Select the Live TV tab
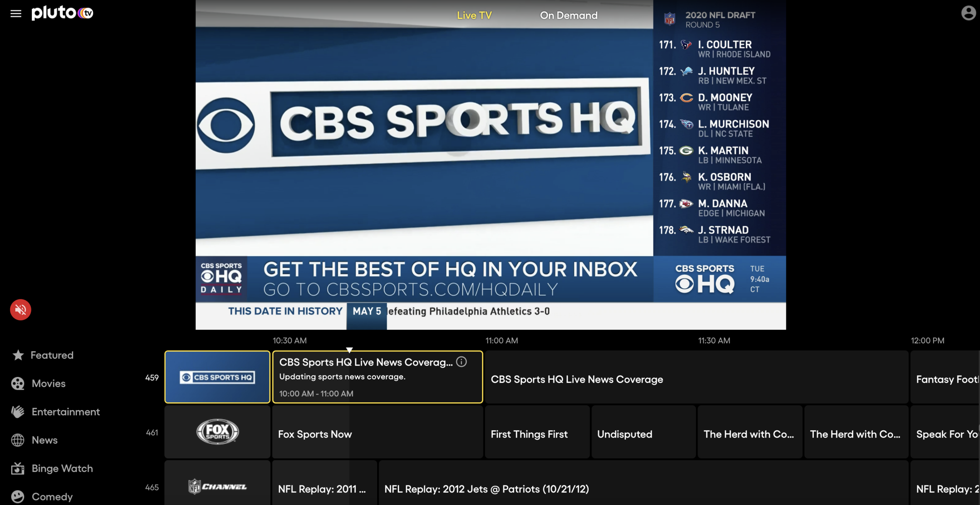 pyautogui.click(x=474, y=15)
